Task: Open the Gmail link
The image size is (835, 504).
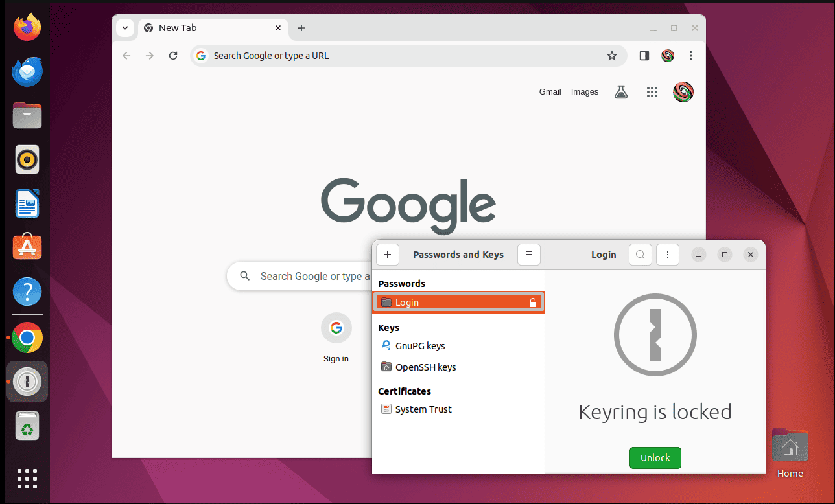Action: click(x=550, y=91)
